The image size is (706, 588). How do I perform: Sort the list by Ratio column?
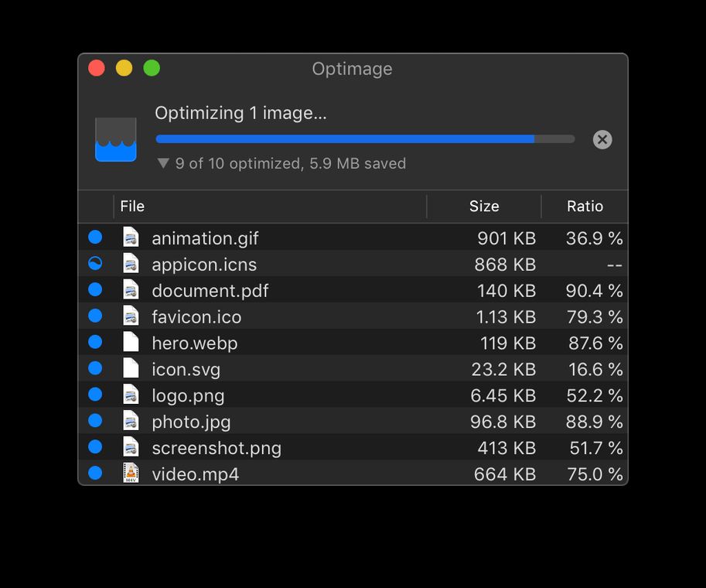[x=585, y=207]
